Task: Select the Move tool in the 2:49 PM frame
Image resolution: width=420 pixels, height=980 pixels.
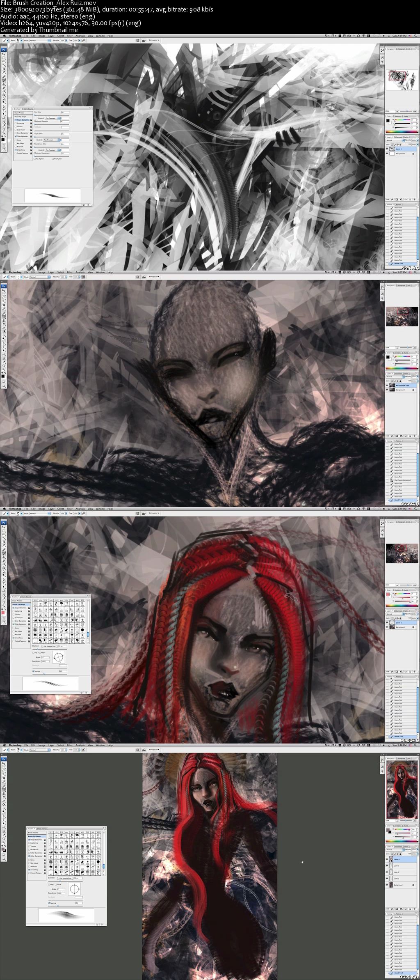Action: 4,54
